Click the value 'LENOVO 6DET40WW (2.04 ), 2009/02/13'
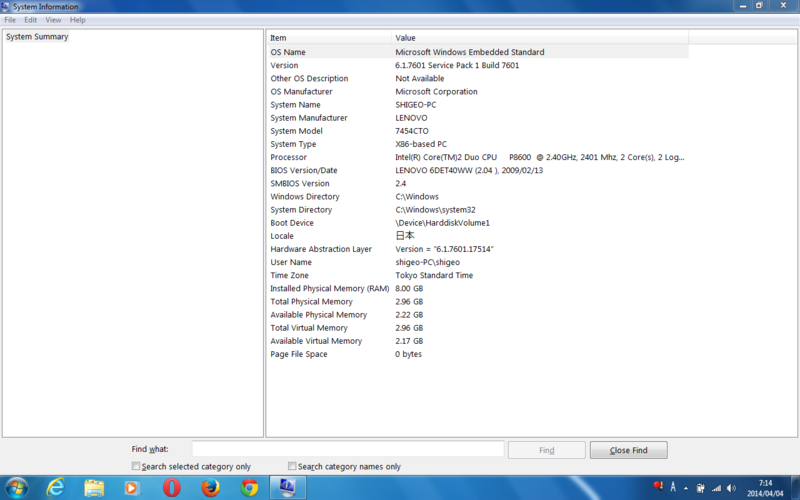The width and height of the screenshot is (800, 500). 469,170
